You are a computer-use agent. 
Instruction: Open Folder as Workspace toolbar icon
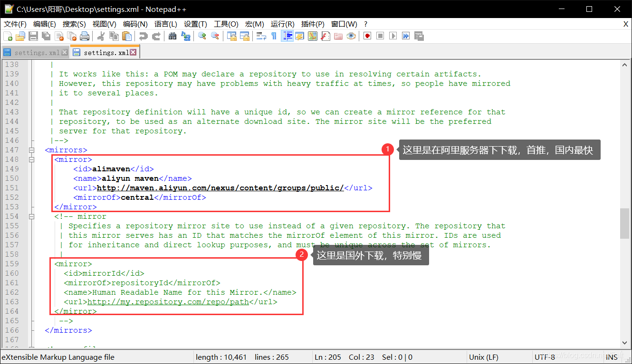(338, 36)
